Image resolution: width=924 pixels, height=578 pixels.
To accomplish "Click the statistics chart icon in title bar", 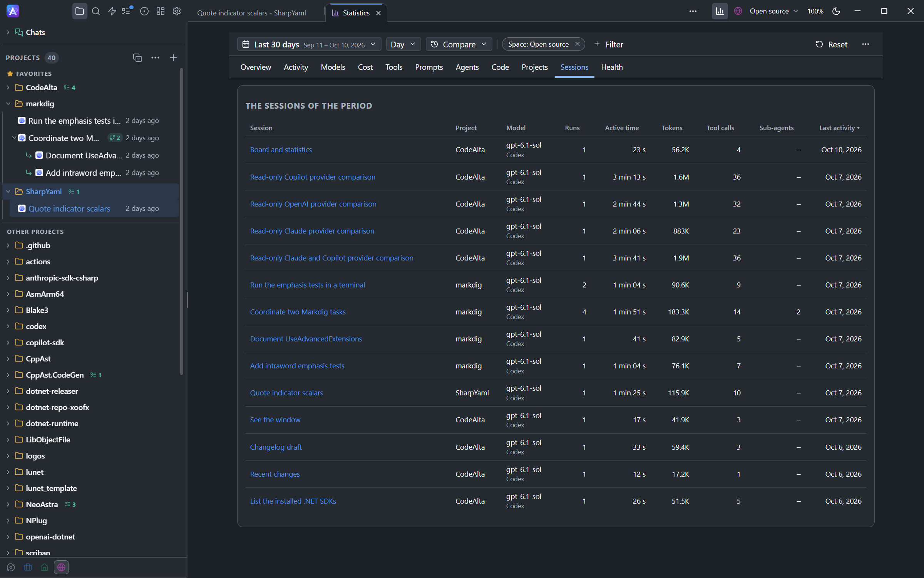I will point(720,11).
